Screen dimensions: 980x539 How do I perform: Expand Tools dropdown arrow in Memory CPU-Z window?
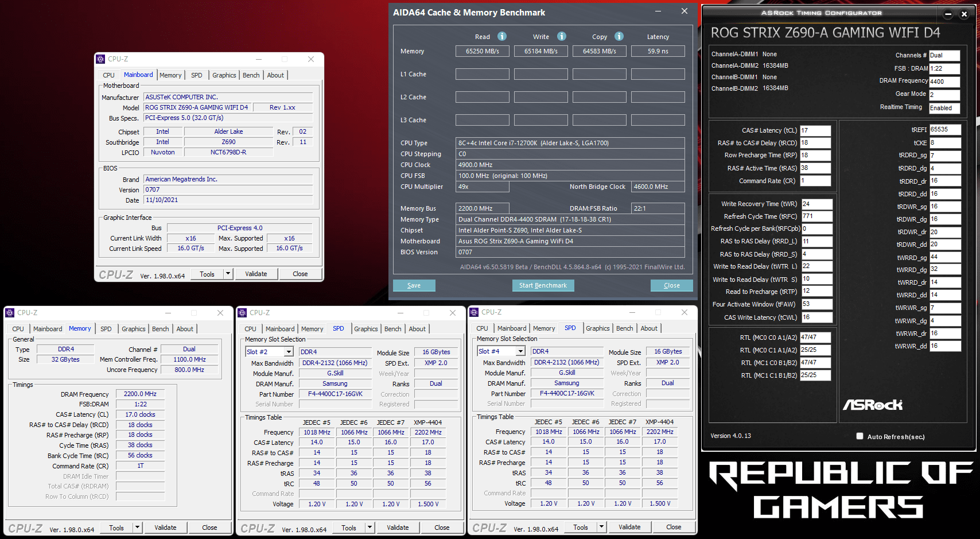[137, 528]
